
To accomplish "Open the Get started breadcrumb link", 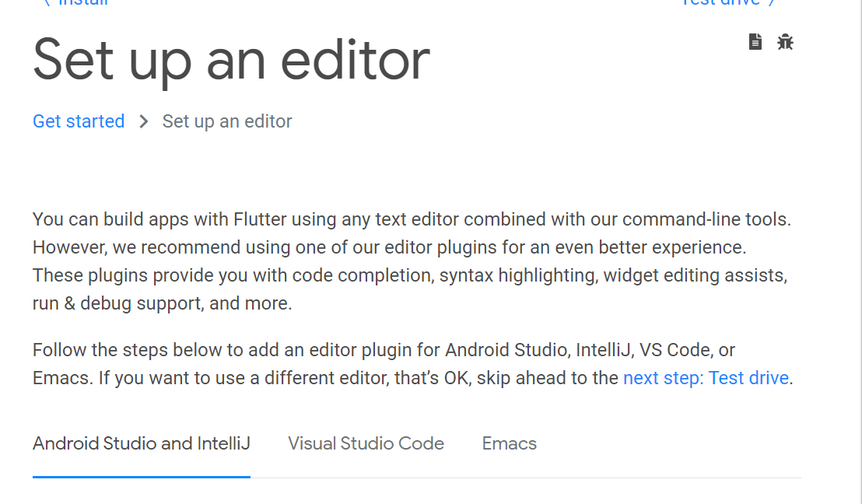I will (79, 121).
